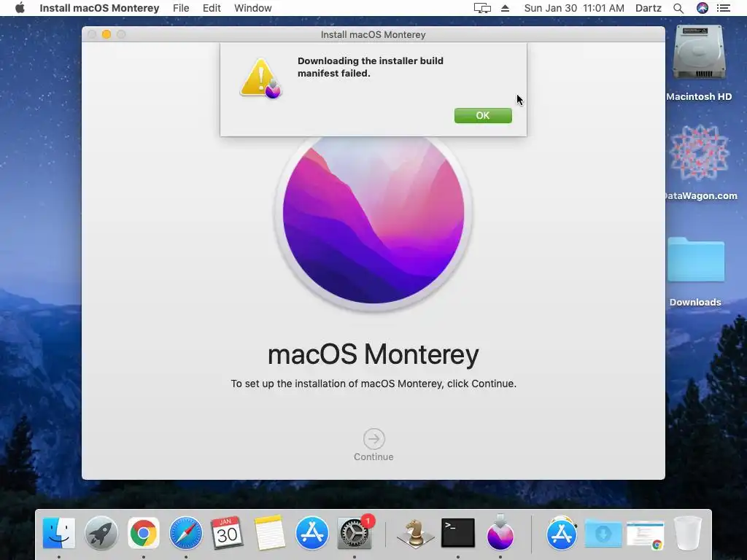
Task: Open the Edit menu
Action: (212, 8)
